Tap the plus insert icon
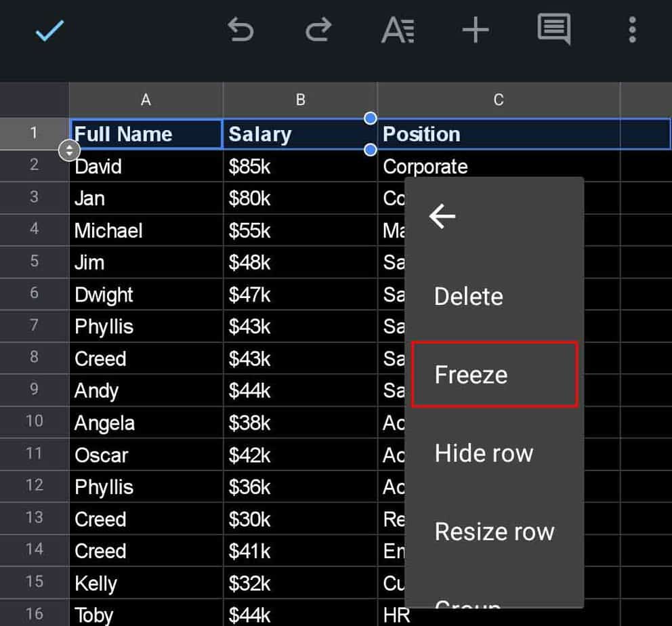This screenshot has width=672, height=626. 476,30
